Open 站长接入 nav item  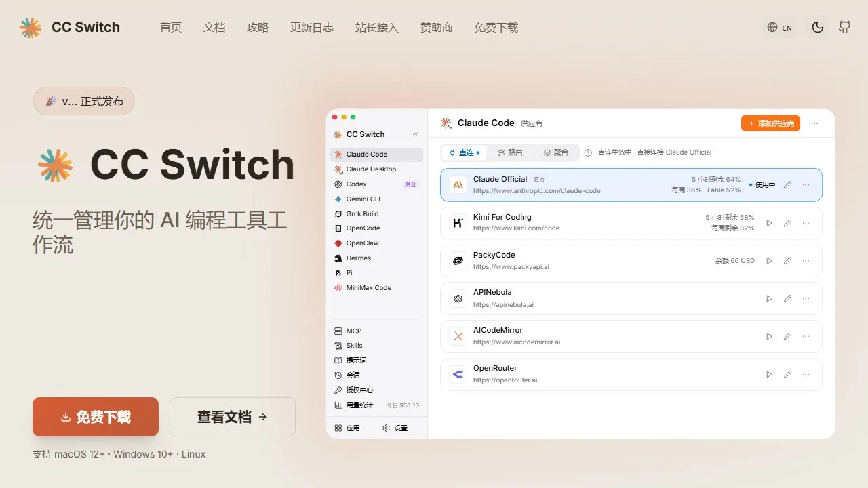coord(377,28)
